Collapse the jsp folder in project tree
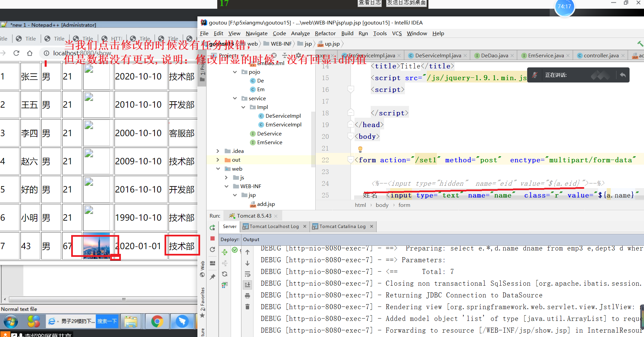The image size is (644, 337). tap(235, 195)
